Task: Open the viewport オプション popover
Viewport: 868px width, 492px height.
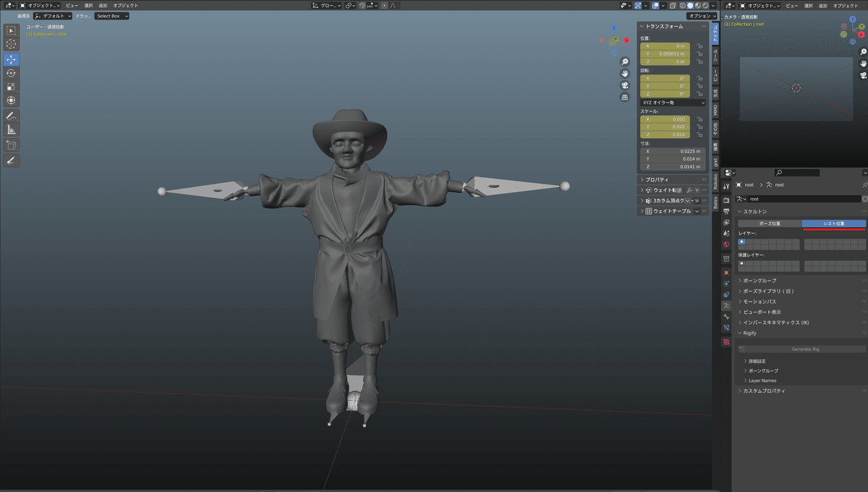Action: point(699,14)
